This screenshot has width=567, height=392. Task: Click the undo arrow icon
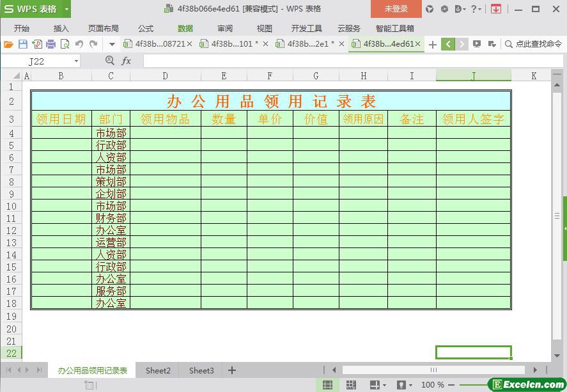pos(79,44)
